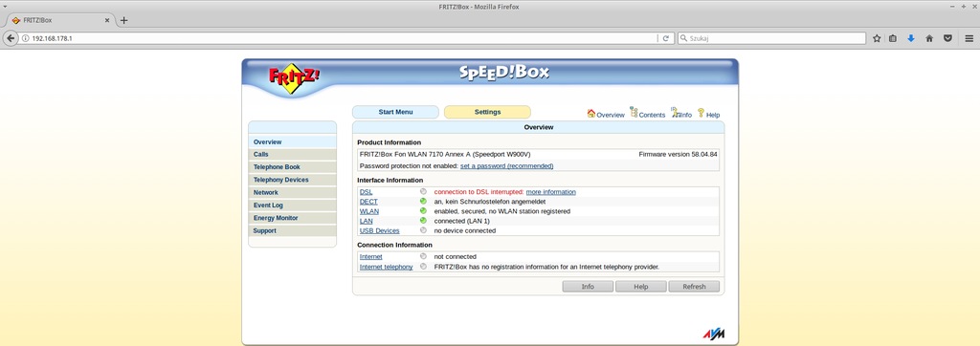Click the FRITZ!Box Fon WLAN 7170 product text
Image resolution: width=980 pixels, height=346 pixels.
click(445, 154)
